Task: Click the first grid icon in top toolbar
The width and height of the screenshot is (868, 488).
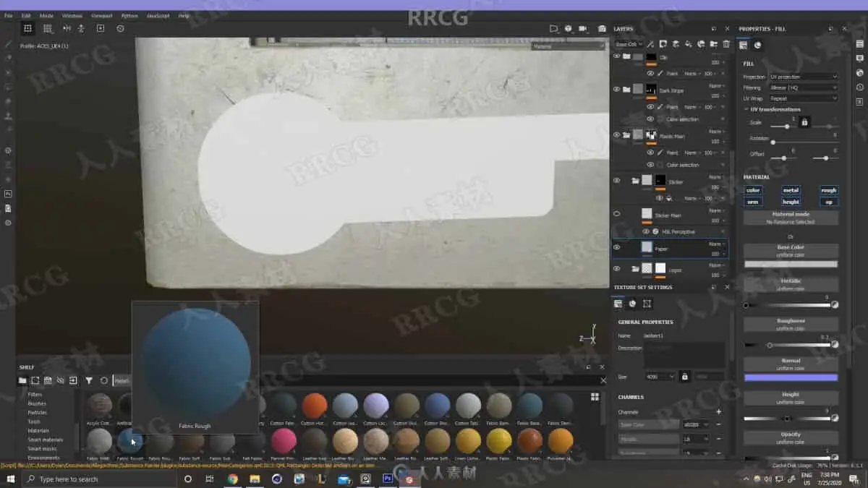Action: click(27, 28)
